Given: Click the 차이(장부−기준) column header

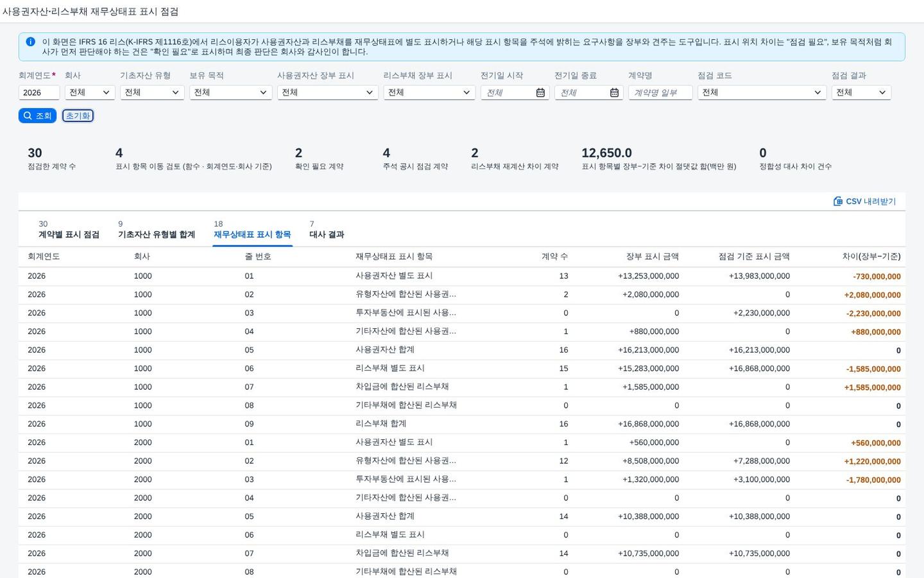Looking at the screenshot, I should [x=871, y=256].
